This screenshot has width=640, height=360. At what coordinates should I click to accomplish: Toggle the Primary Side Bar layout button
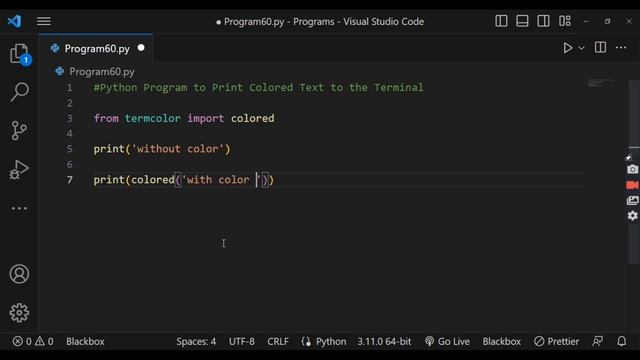pyautogui.click(x=501, y=21)
